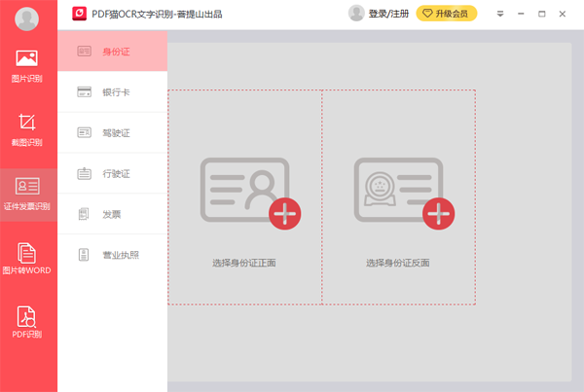
Task: Open the PDF识别 tool
Action: pos(27,322)
